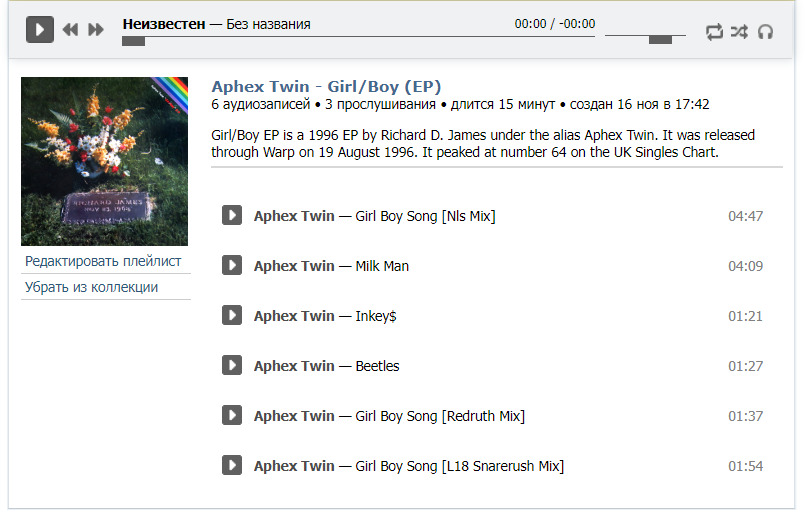Play the Inkey$ track
805x513 pixels.
[x=232, y=315]
